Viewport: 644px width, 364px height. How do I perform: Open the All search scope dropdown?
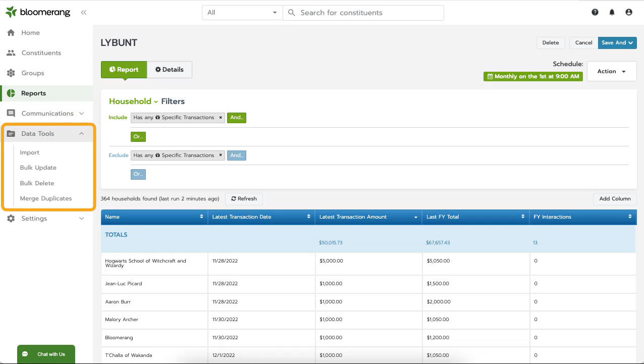242,13
